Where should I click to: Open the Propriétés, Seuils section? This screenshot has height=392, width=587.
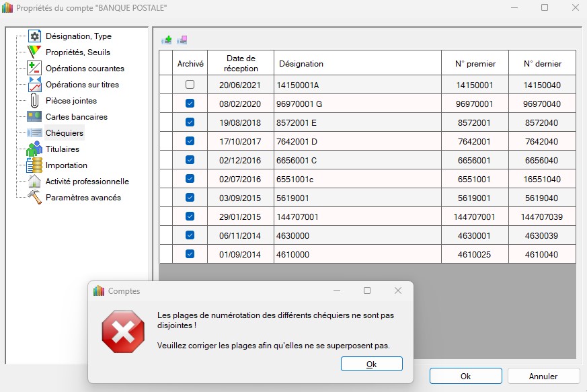tap(77, 52)
